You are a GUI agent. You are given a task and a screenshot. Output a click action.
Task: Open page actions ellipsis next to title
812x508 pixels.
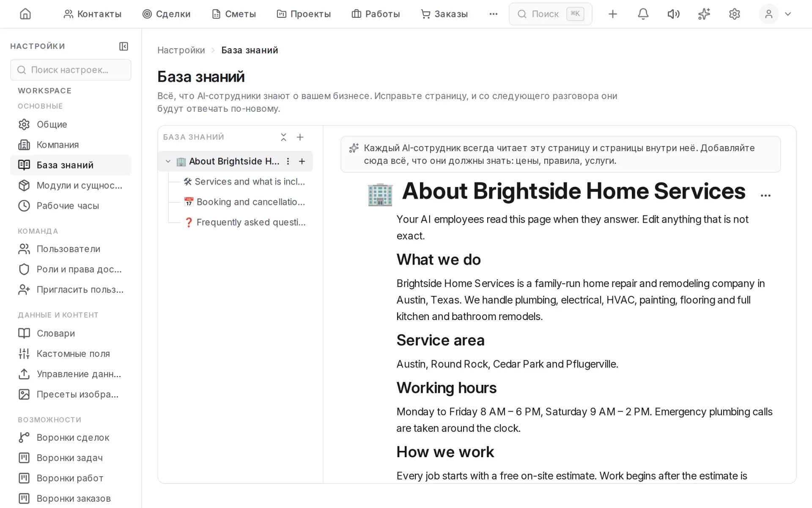coord(765,195)
